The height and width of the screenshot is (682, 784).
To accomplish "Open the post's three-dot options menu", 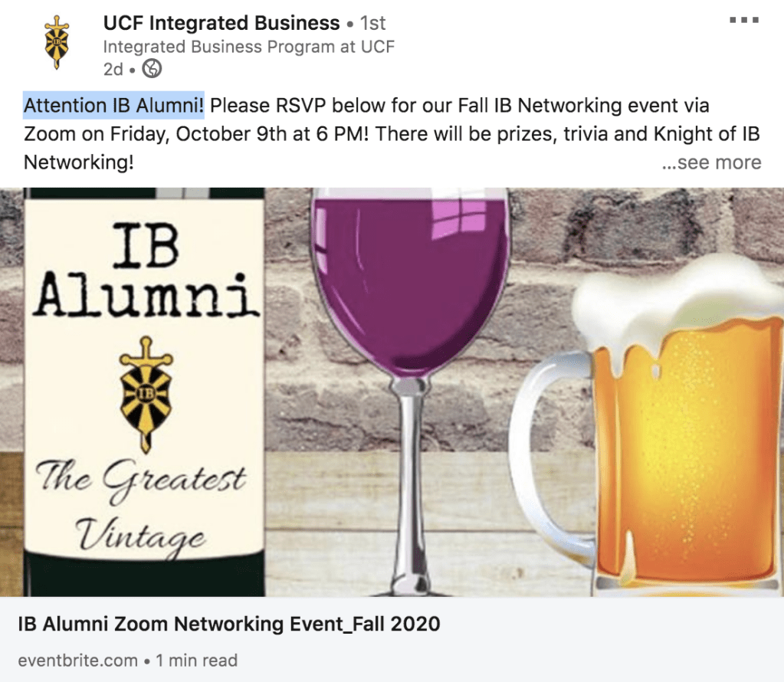I will point(743,21).
